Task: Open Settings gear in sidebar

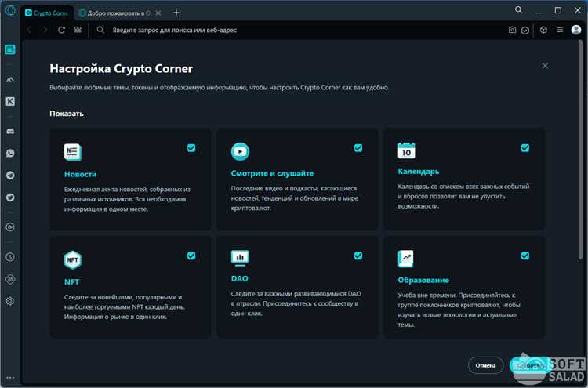Action: tap(10, 301)
